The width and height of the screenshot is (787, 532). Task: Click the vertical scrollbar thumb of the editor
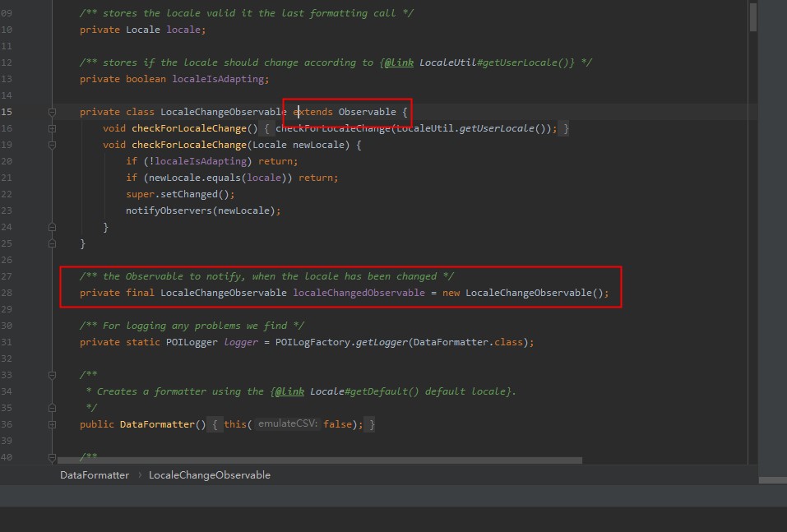click(752, 16)
